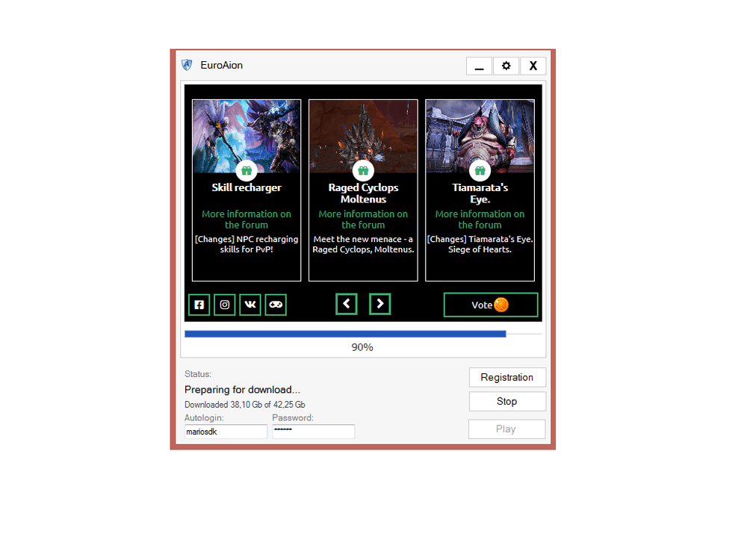Open the Registration button

point(506,377)
